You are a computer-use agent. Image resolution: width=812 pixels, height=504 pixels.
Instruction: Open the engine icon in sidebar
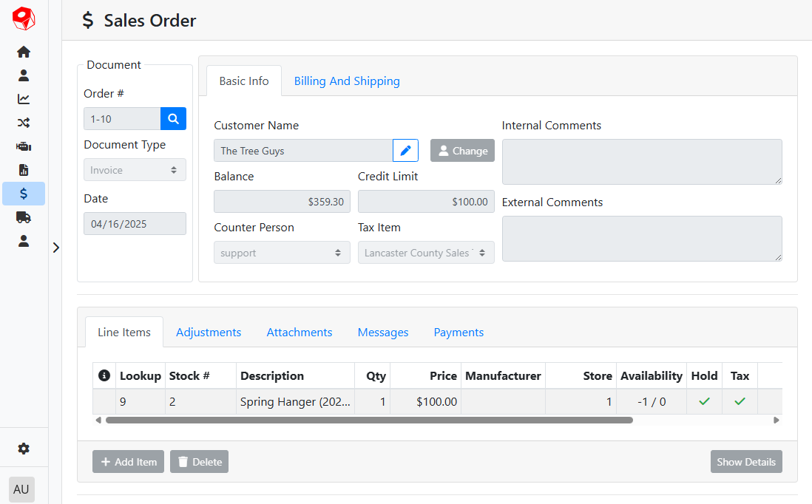tap(24, 146)
